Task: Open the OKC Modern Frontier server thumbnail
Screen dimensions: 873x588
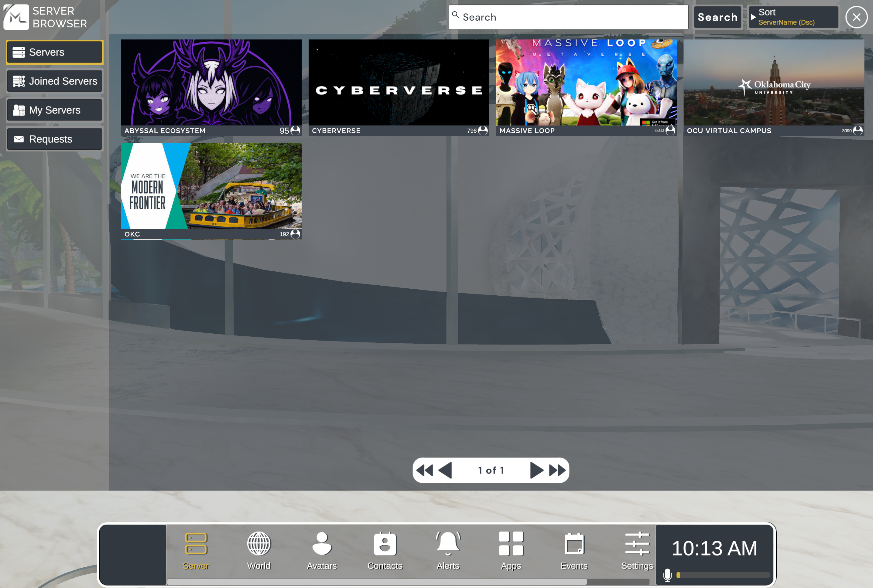Action: (x=211, y=186)
